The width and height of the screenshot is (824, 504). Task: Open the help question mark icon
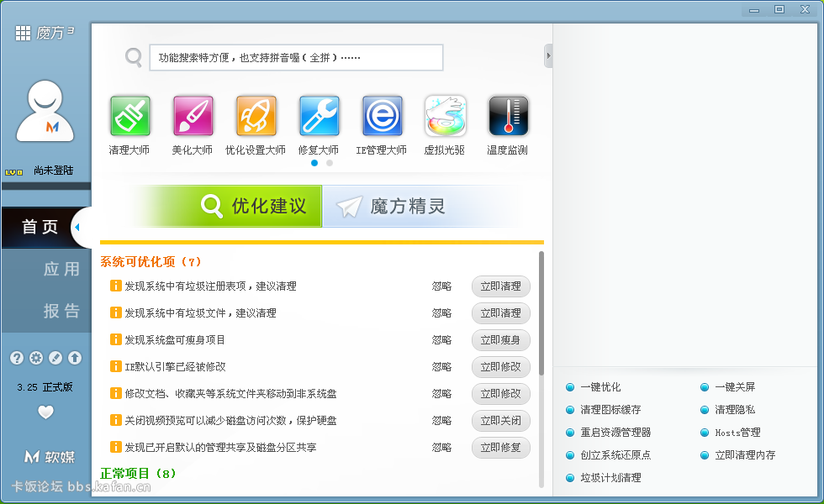tap(17, 358)
